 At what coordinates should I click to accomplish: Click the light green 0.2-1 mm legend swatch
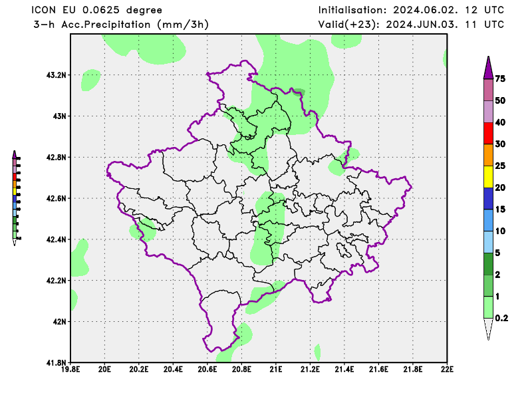pyautogui.click(x=488, y=307)
